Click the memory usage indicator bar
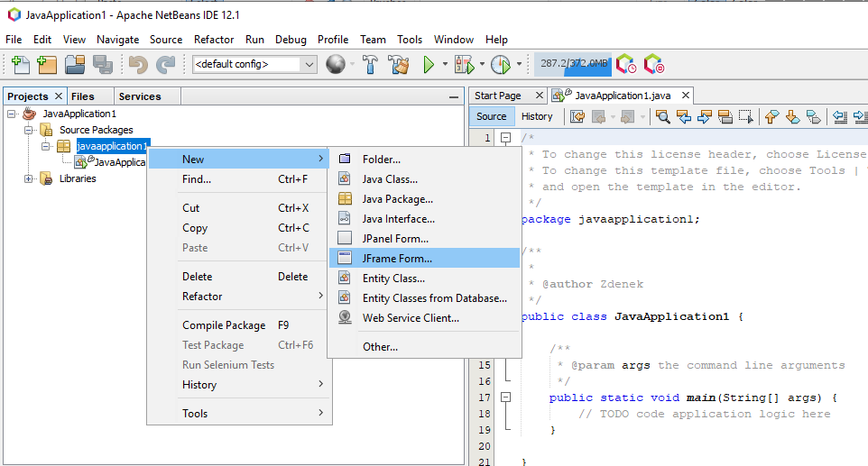 click(x=573, y=64)
